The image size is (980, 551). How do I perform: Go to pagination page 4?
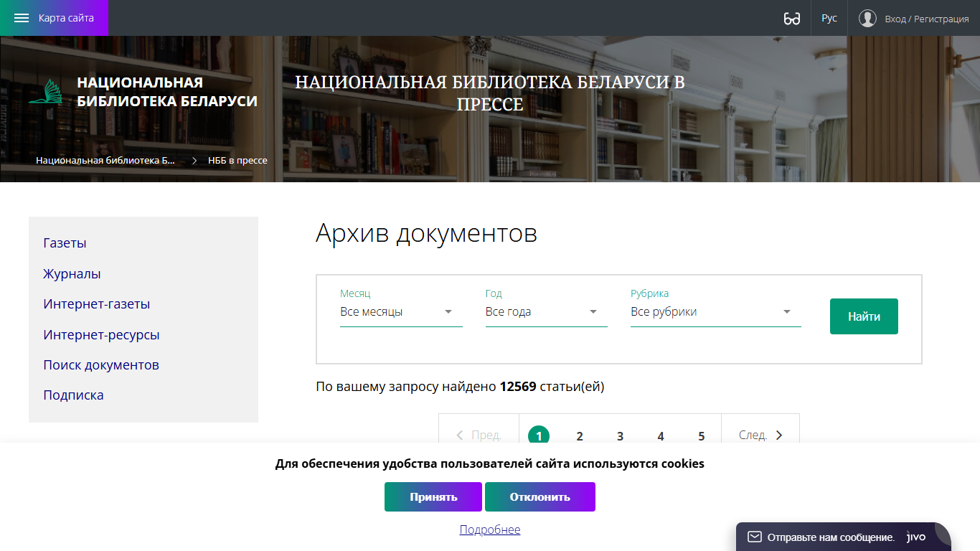click(x=661, y=435)
